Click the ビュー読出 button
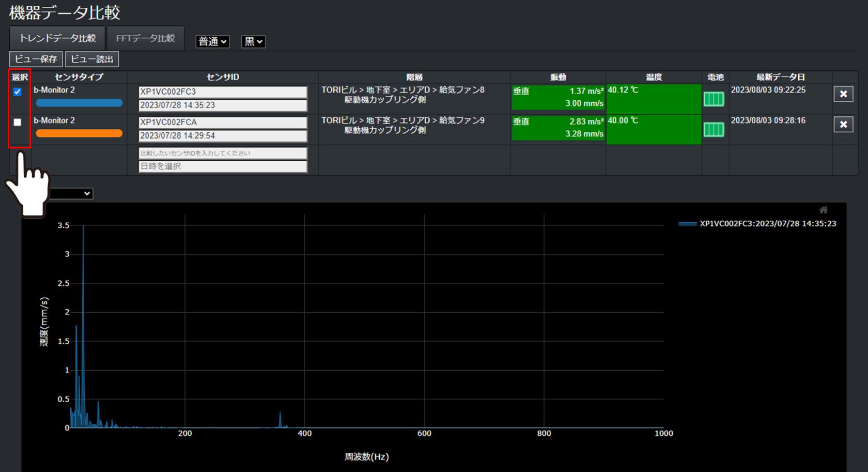This screenshot has height=472, width=868. pos(92,59)
